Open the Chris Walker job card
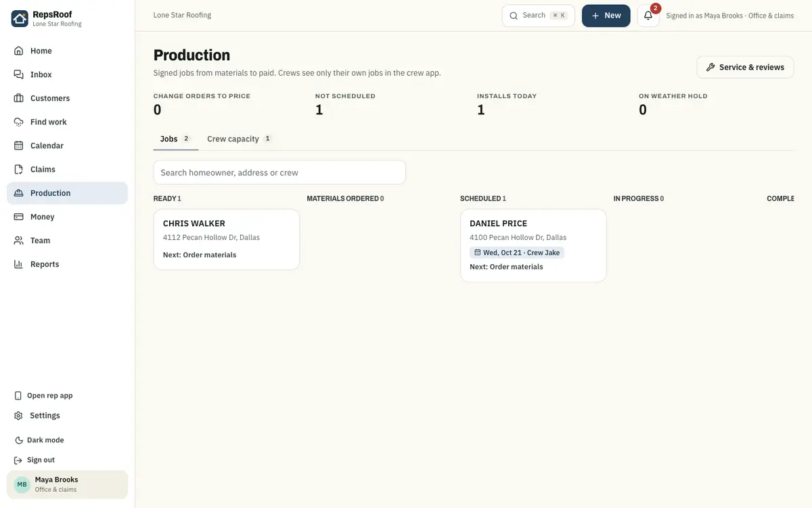This screenshot has height=508, width=812. pyautogui.click(x=227, y=239)
